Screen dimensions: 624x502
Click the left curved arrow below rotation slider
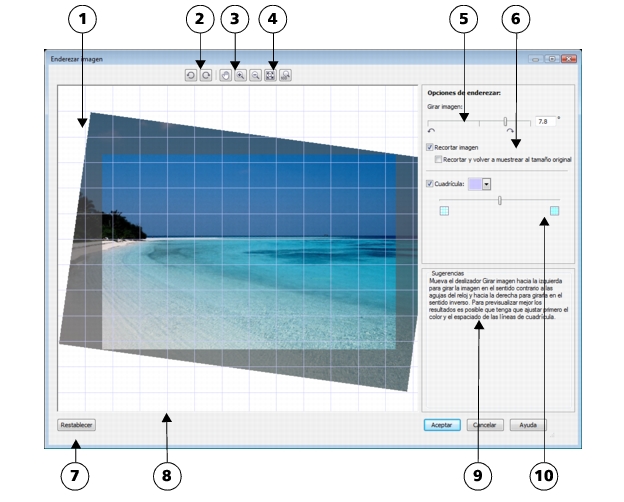(431, 132)
